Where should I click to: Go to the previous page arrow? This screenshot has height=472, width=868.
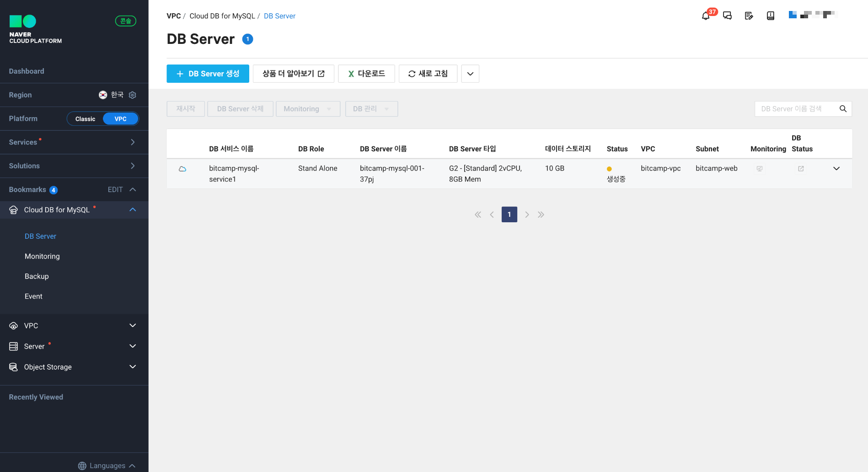(x=492, y=215)
